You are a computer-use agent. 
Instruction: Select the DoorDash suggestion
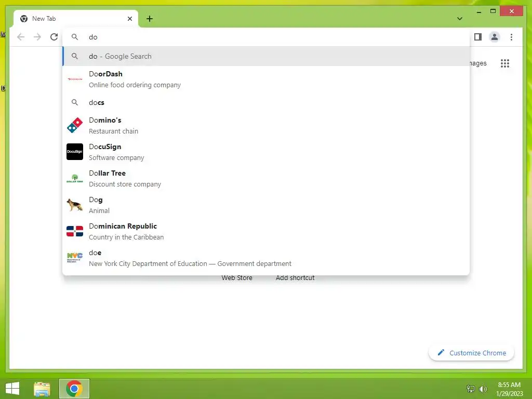tap(266, 79)
